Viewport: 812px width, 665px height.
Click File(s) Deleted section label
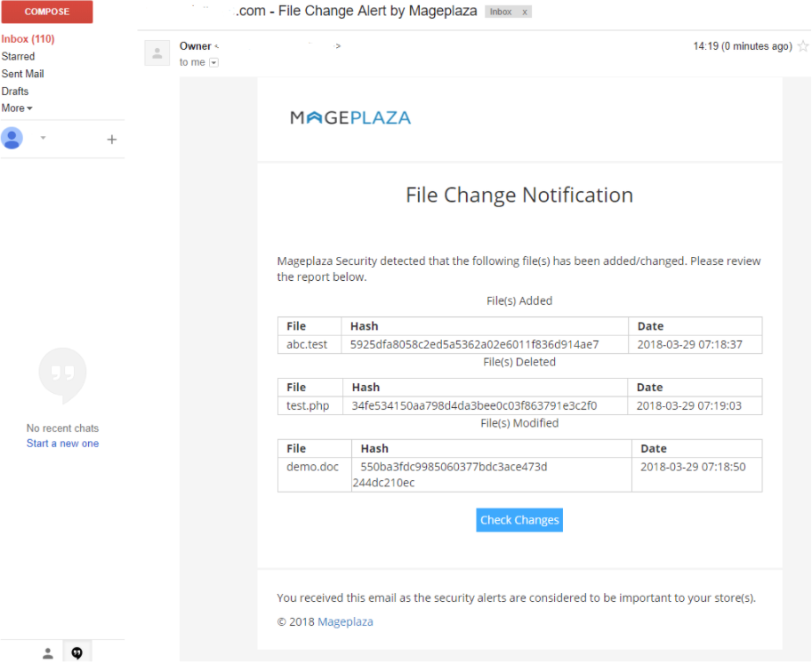[519, 362]
